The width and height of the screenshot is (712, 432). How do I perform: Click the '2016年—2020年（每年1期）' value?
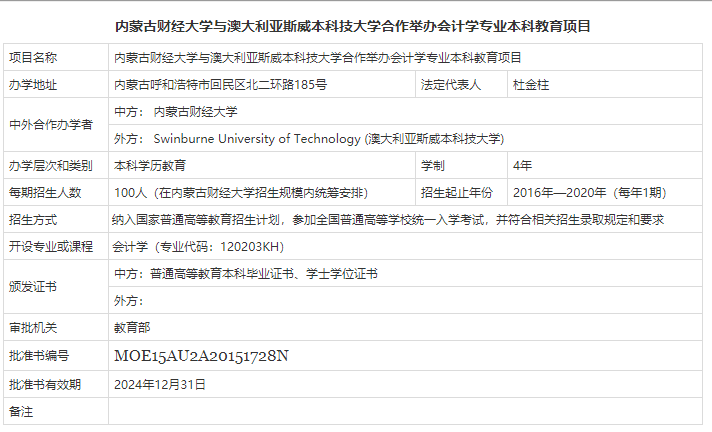590,193
